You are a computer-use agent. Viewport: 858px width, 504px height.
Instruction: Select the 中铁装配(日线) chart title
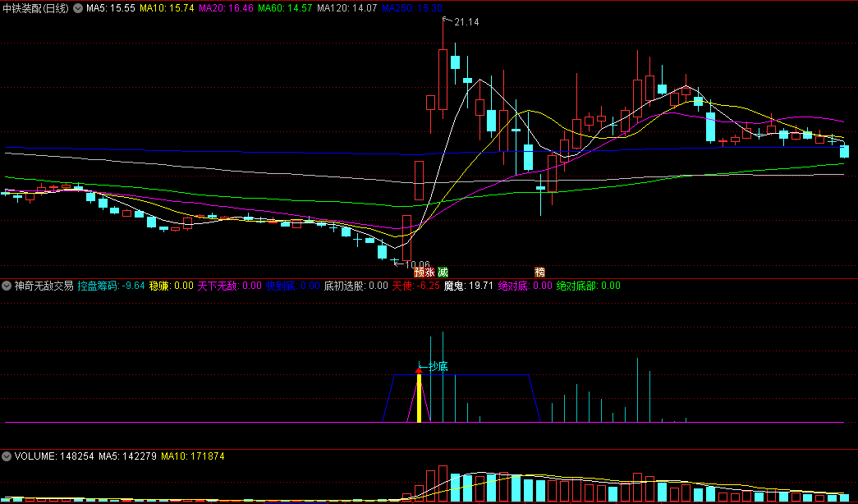[x=36, y=9]
